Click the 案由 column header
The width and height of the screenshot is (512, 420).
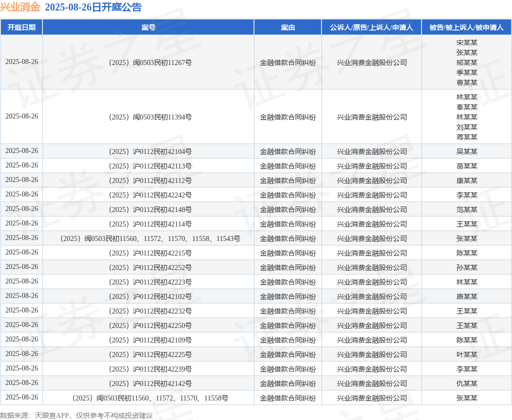coord(287,27)
